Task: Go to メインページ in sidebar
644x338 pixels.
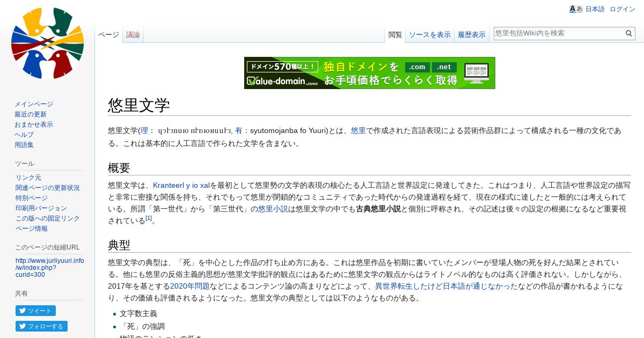Action: tap(34, 104)
